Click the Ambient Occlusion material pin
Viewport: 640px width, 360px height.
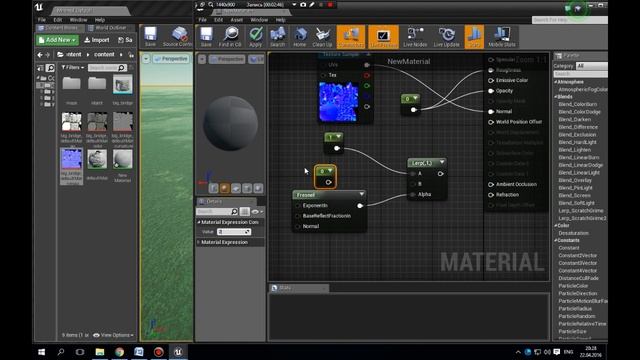tap(491, 184)
